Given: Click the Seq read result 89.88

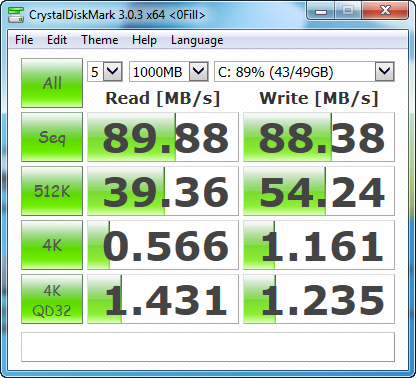Looking at the screenshot, I should [x=163, y=137].
